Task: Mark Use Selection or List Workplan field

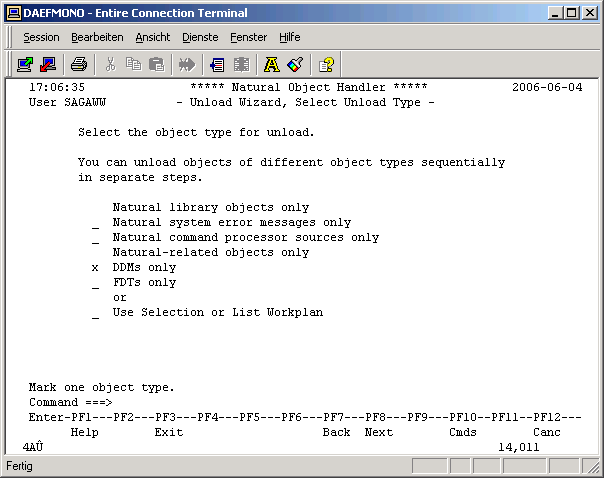Action: click(x=95, y=314)
